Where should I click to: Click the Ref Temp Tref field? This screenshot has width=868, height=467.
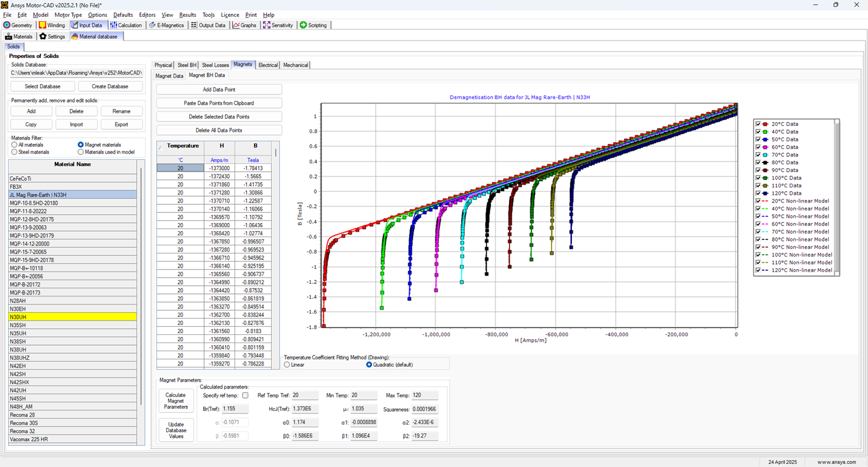(x=305, y=395)
